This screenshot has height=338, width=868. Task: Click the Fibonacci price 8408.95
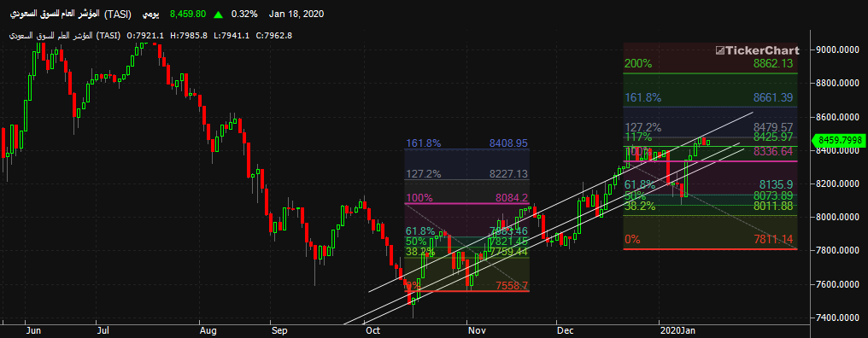508,143
